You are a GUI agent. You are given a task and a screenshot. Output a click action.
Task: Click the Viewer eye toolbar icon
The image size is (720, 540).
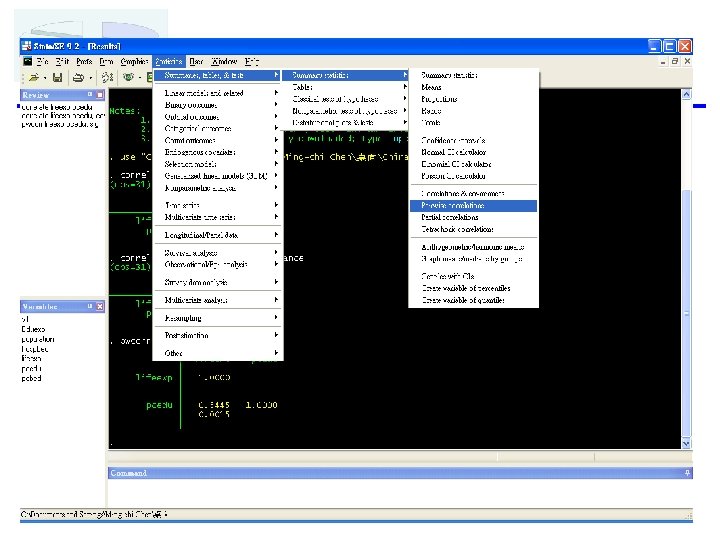128,78
